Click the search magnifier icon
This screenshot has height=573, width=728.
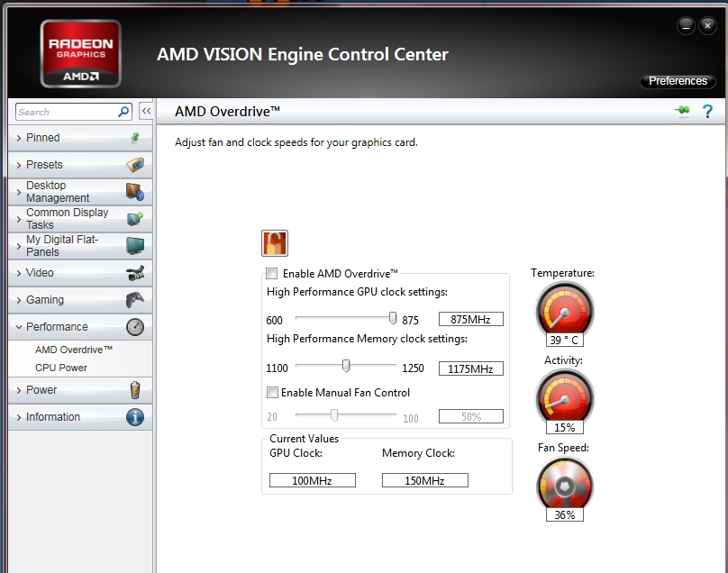[x=123, y=112]
